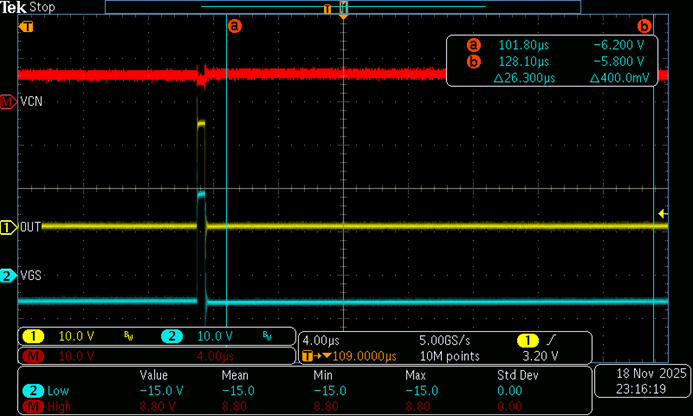Click the orange trigger position arrow on the graticule top
Image resolution: width=693 pixels, height=416 pixels.
point(343,16)
